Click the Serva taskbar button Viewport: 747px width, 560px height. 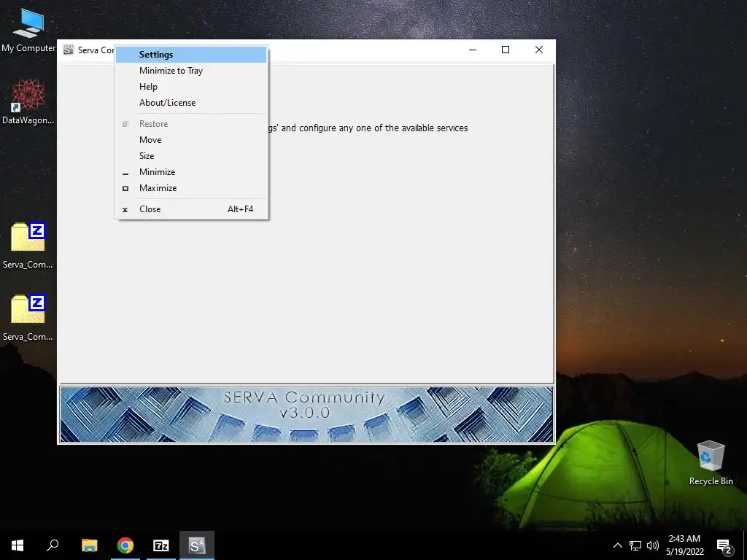coord(197,545)
